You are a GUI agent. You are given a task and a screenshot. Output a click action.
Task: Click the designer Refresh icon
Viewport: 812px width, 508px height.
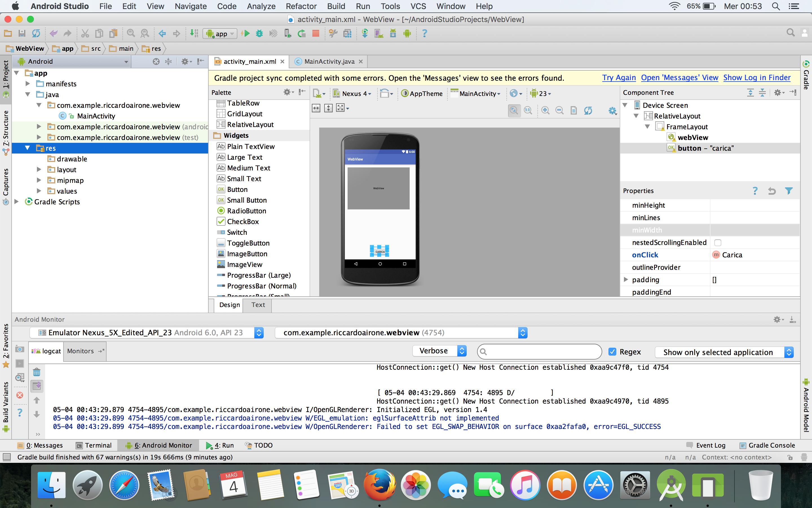coord(588,110)
